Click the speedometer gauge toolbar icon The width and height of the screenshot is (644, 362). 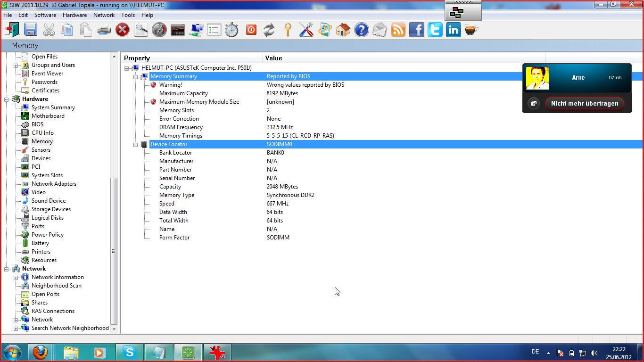pyautogui.click(x=159, y=30)
